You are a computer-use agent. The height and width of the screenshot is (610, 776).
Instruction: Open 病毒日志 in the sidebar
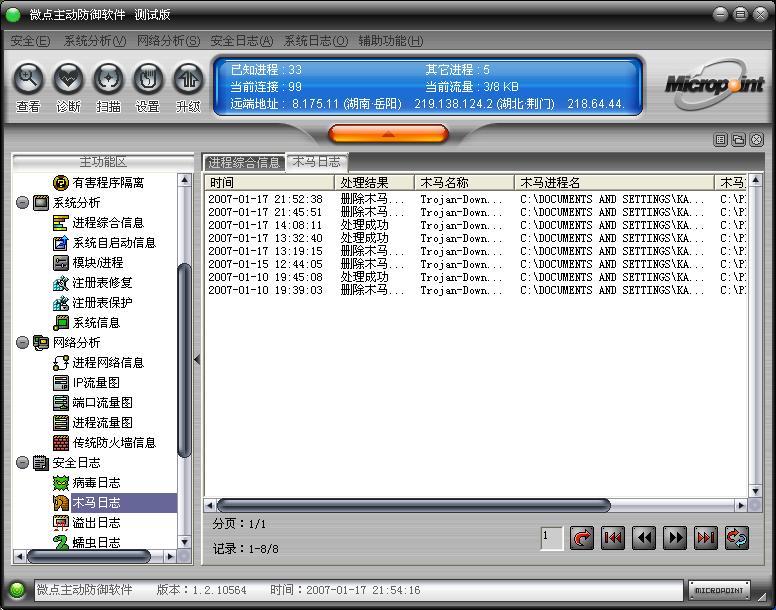(x=87, y=483)
